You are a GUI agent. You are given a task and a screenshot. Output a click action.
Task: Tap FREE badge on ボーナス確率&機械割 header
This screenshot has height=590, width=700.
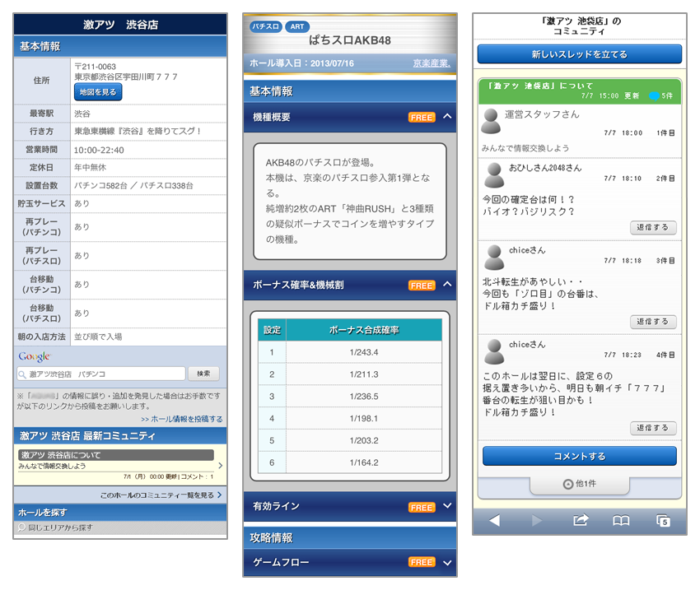point(422,286)
